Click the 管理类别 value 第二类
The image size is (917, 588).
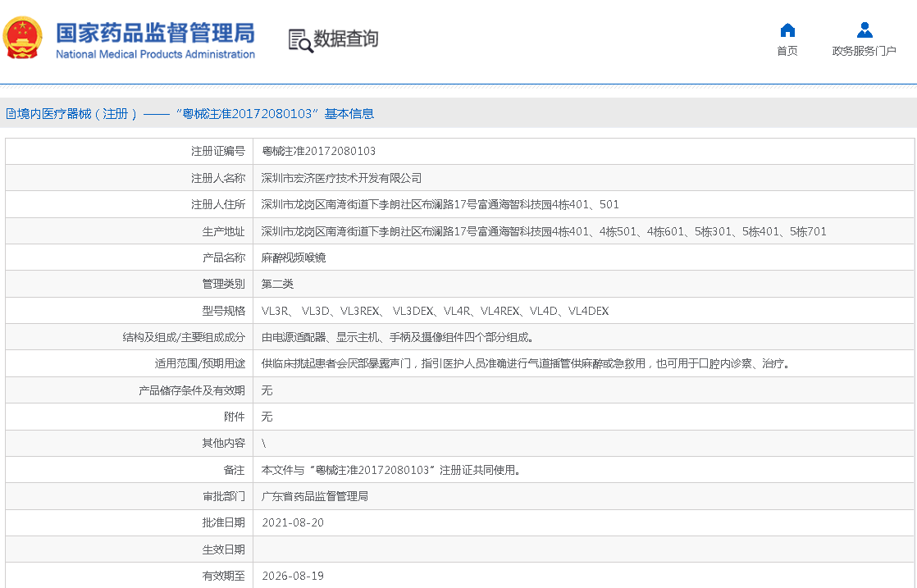click(x=277, y=285)
